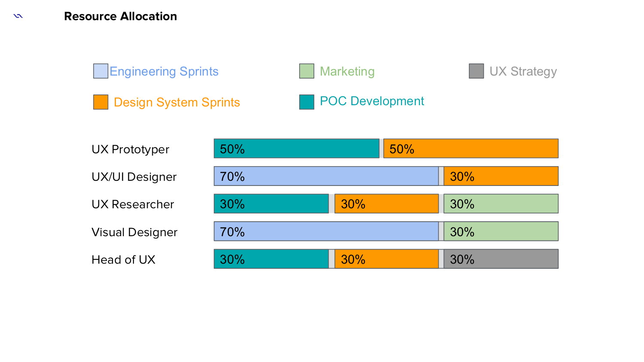Click the small blue logo icon

[18, 16]
